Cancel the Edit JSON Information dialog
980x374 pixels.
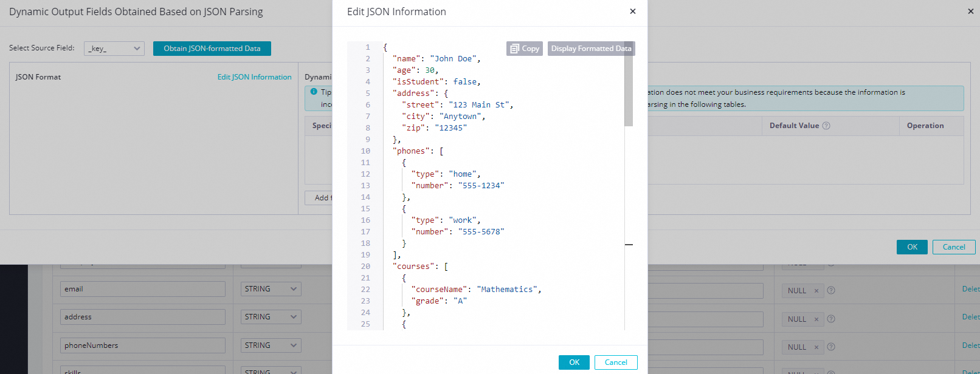coord(616,362)
